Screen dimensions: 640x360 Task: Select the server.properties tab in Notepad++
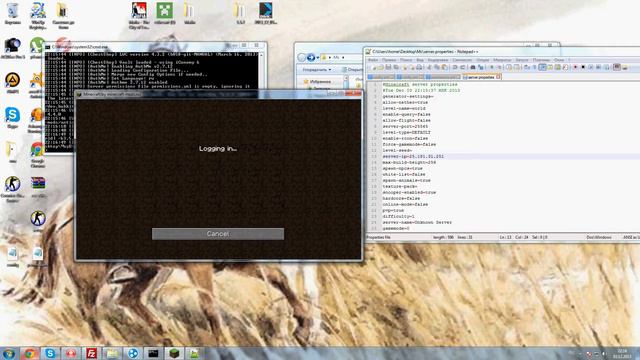(x=481, y=77)
